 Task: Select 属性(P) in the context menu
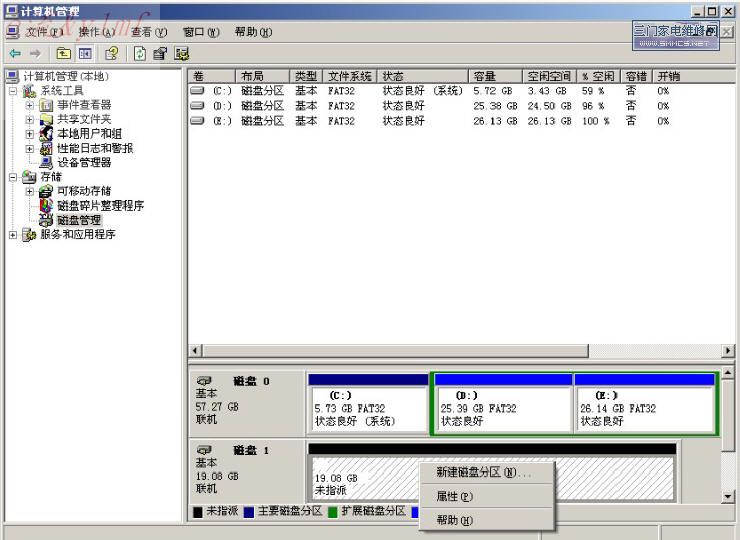[x=454, y=496]
